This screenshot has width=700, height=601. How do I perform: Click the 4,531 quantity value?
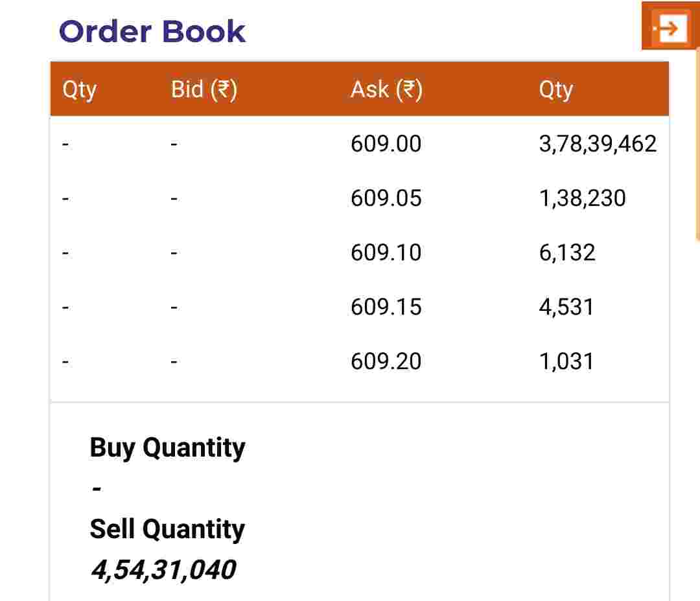pos(566,307)
